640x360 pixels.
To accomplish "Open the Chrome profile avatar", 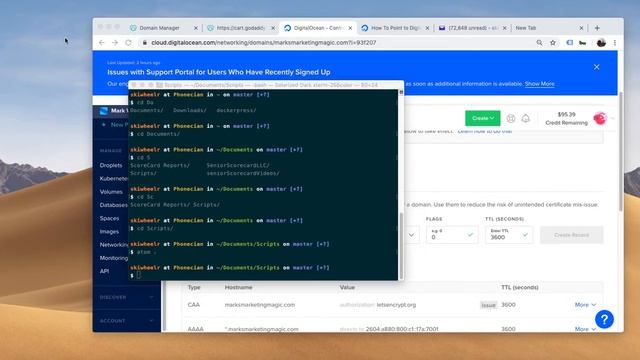I will tap(601, 42).
